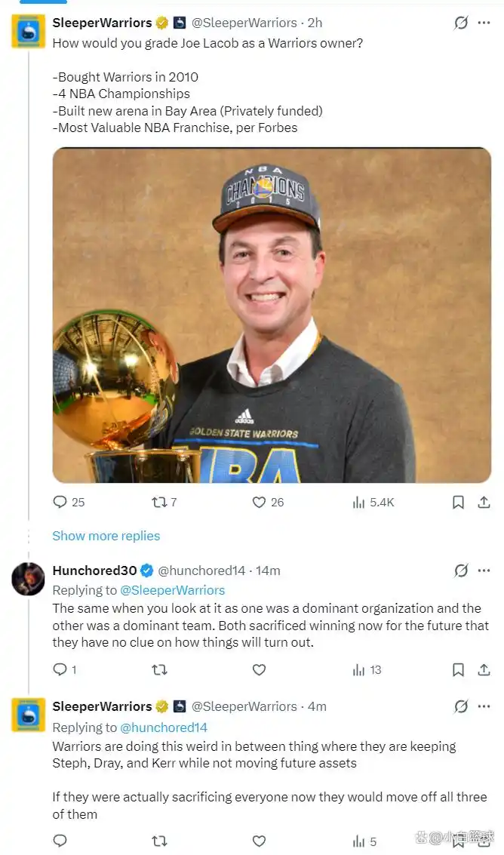Share the Joe Lacob owner post
The image size is (504, 855).
pyautogui.click(x=484, y=502)
